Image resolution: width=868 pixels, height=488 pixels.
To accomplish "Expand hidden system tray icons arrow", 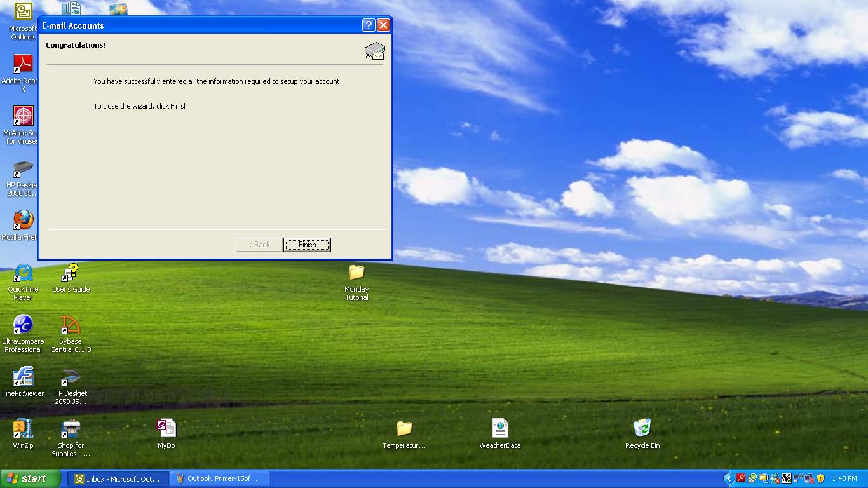I will click(x=729, y=478).
